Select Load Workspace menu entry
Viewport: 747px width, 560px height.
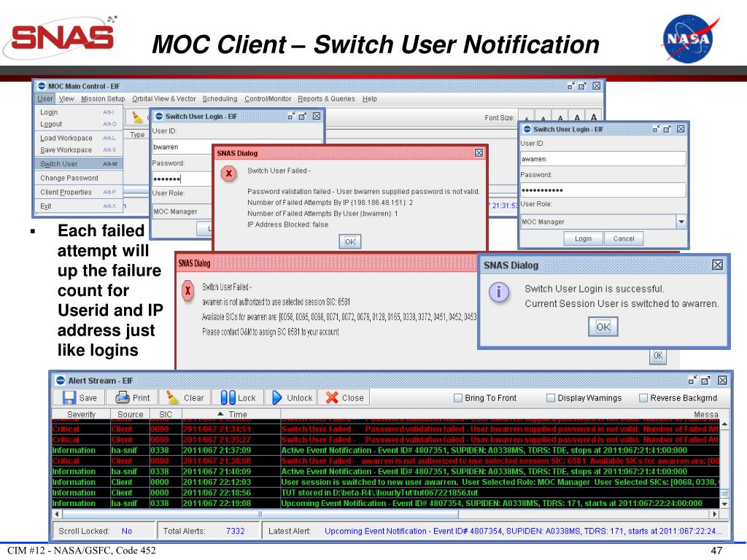coord(79,138)
